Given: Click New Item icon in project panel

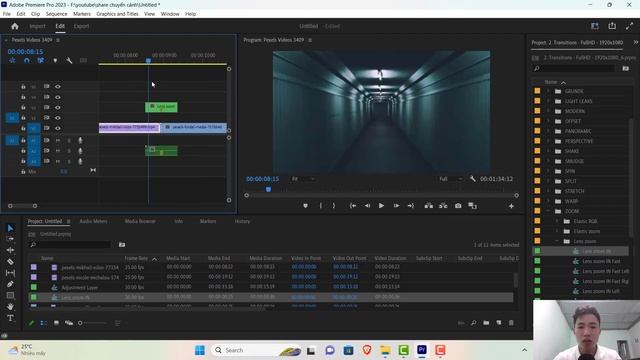Looking at the screenshot, I should (499, 323).
